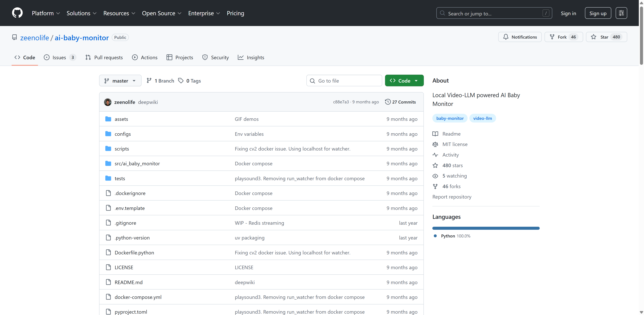Click the GitHub octocat logo
The image size is (644, 315).
click(x=17, y=13)
